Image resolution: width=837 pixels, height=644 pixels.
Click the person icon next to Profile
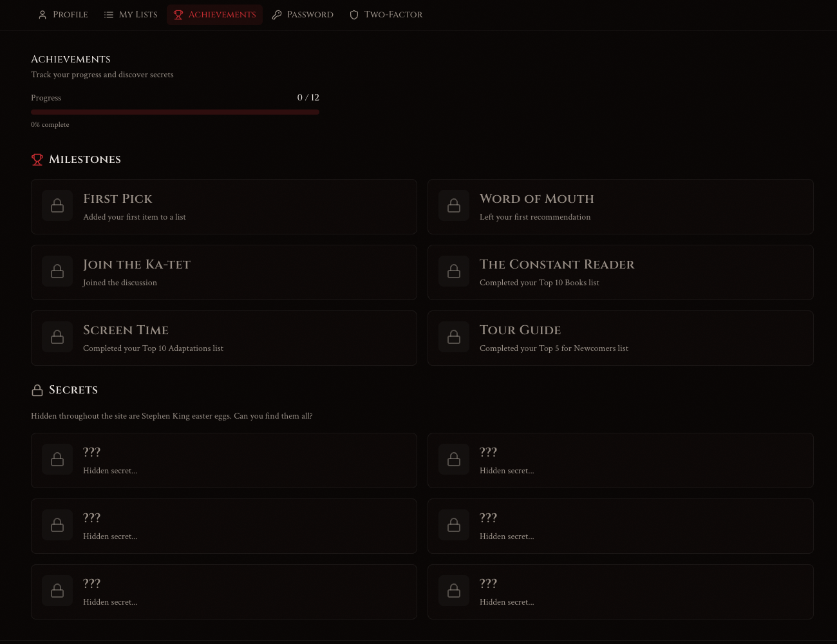coord(42,14)
